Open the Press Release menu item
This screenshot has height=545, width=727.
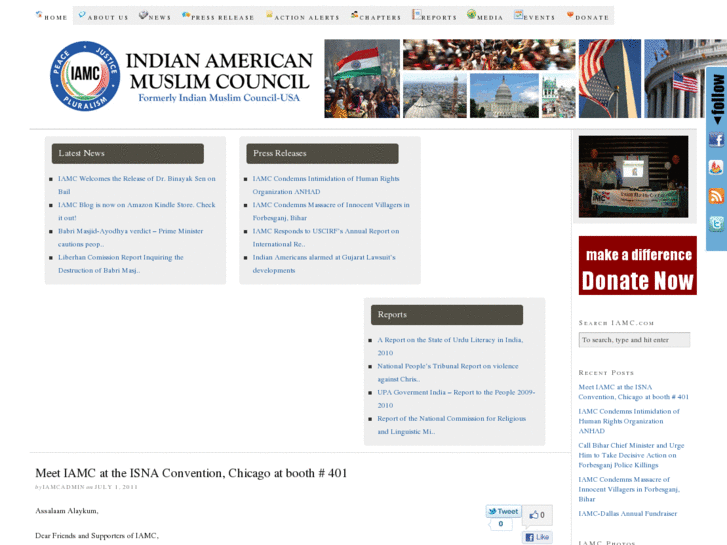pos(218,16)
